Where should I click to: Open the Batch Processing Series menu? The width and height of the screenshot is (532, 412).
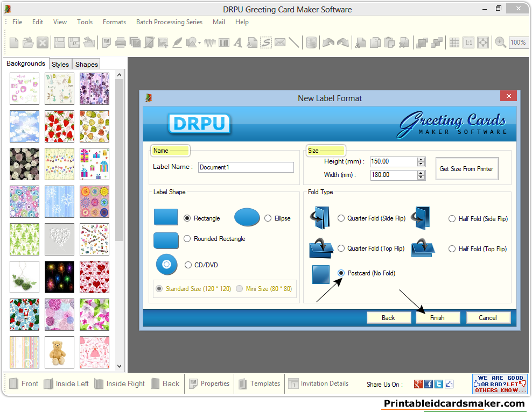tap(169, 22)
